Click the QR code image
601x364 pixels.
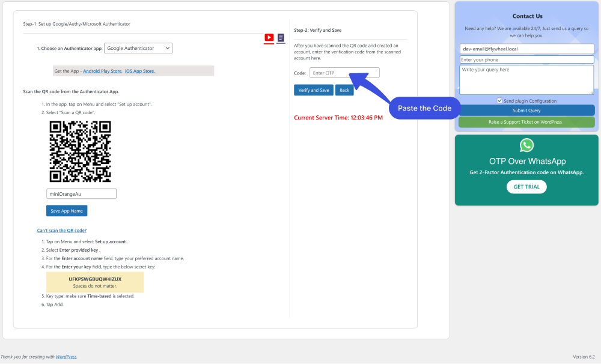[x=80, y=151]
